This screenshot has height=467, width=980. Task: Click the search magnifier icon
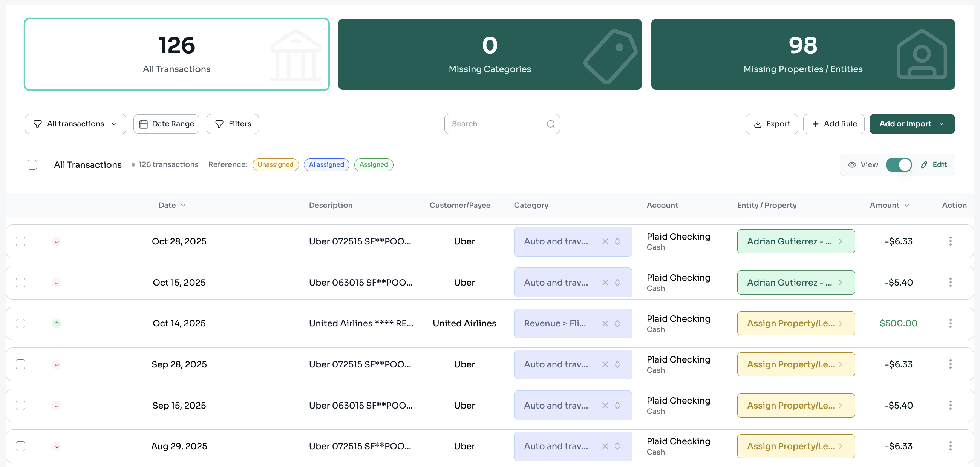click(550, 124)
